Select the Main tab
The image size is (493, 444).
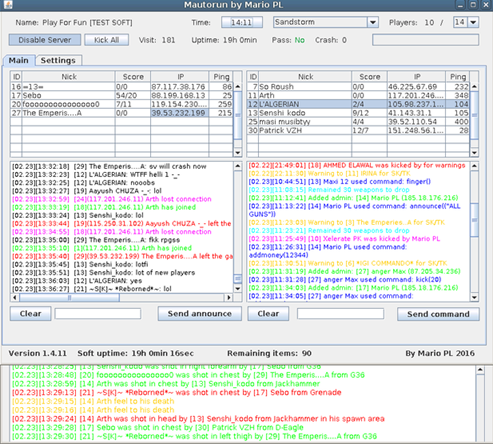[x=19, y=60]
